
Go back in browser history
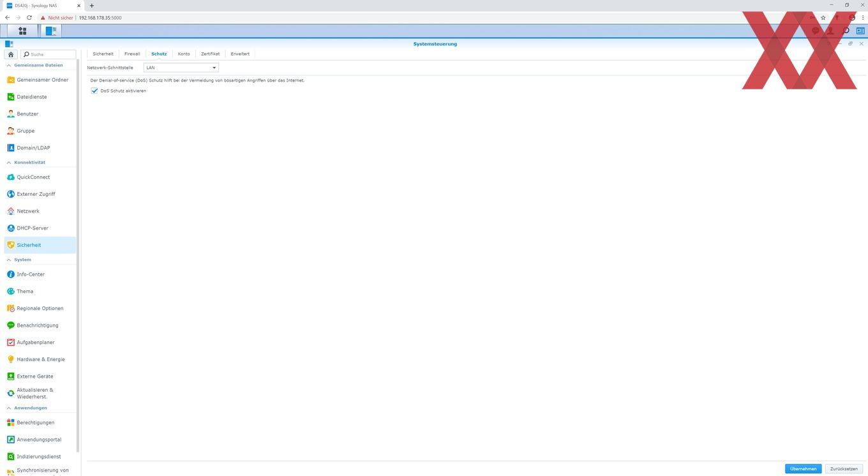(7, 18)
